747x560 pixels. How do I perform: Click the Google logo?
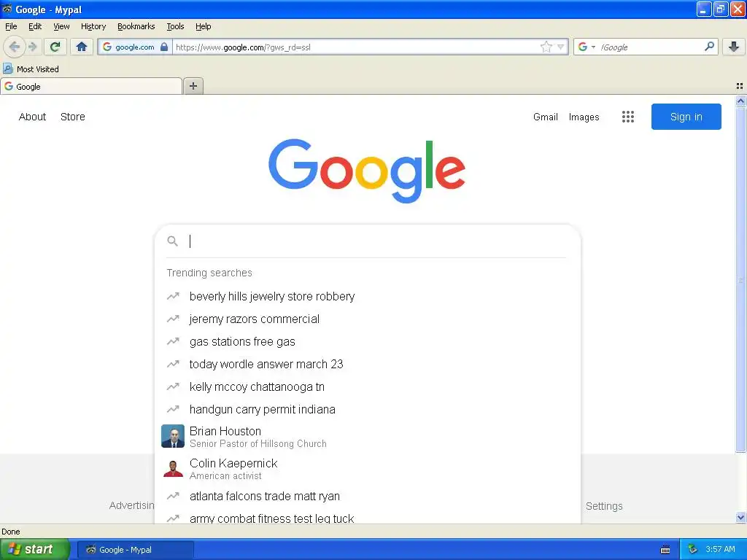pyautogui.click(x=367, y=171)
